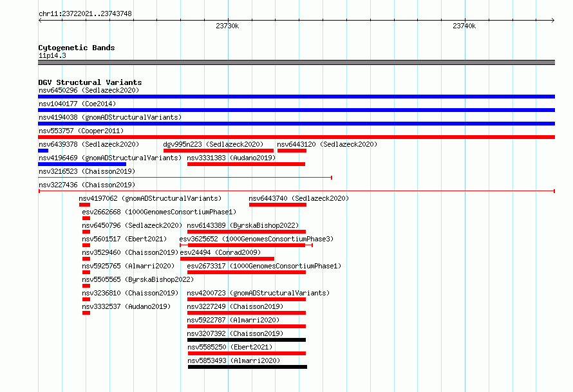Image resolution: width=573 pixels, height=392 pixels.
Task: Open the nsv6439378 (Sedlazeck2020) label
Action: pyautogui.click(x=89, y=144)
